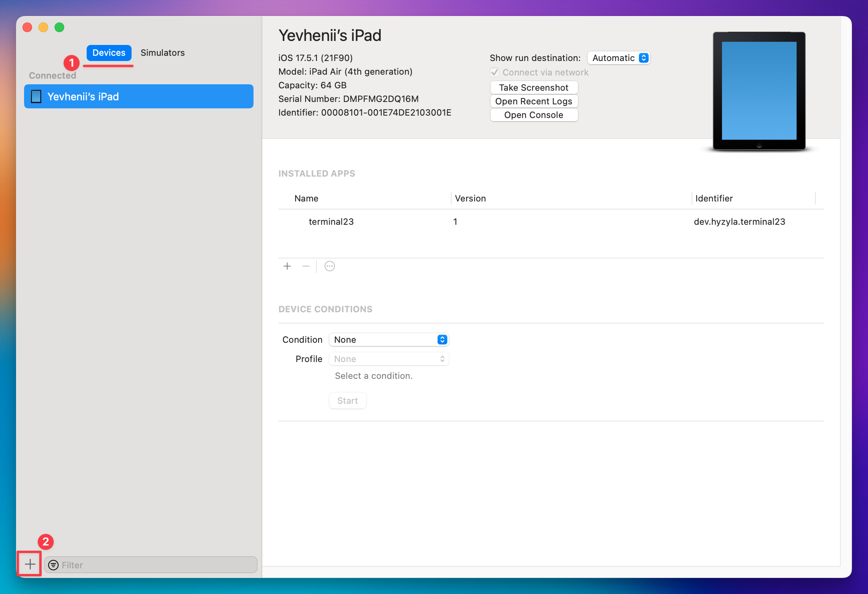Screen dimensions: 868x594
Task: Click the + icon to install an app
Action: coord(287,266)
